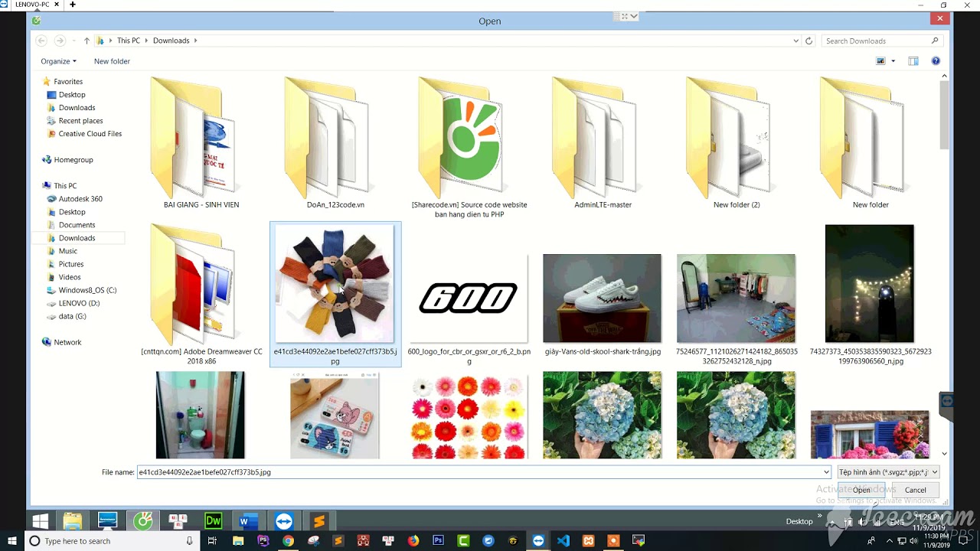
Task: Select Pictures under This PC
Action: click(x=71, y=264)
